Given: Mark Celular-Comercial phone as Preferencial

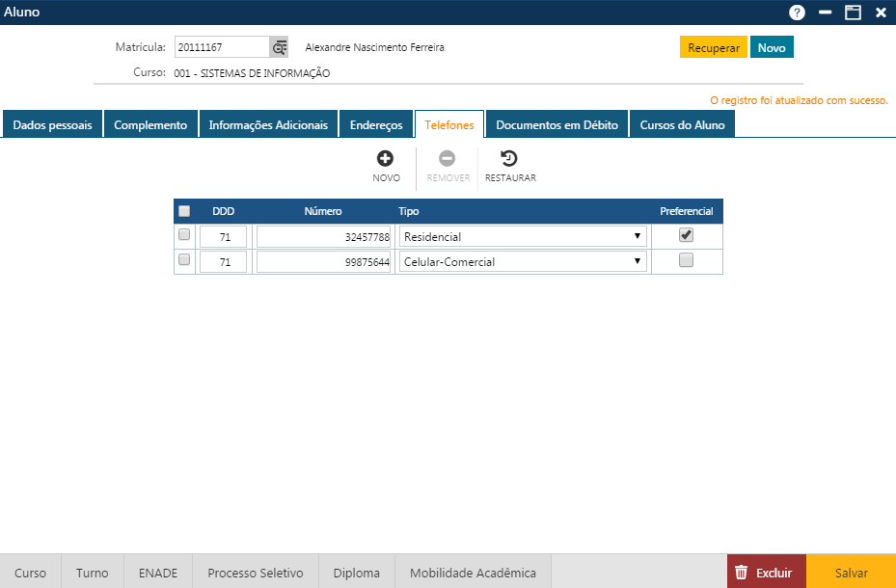Looking at the screenshot, I should coord(686,259).
